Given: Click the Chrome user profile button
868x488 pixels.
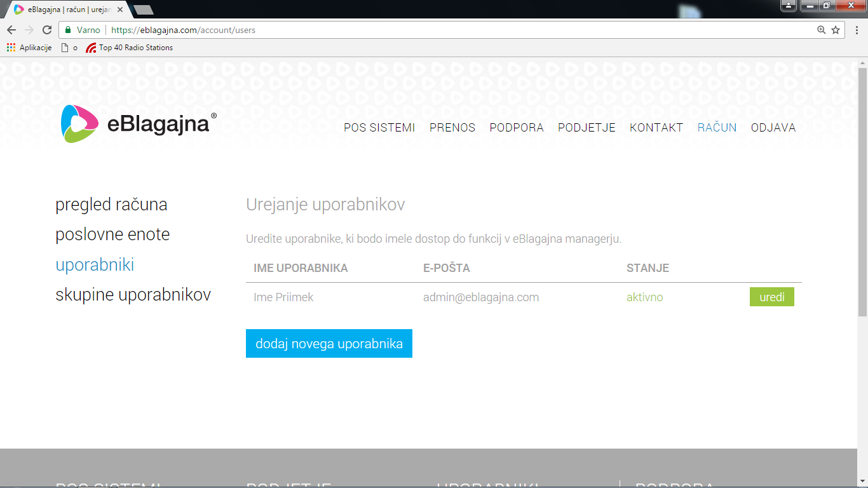Looking at the screenshot, I should (x=788, y=5).
